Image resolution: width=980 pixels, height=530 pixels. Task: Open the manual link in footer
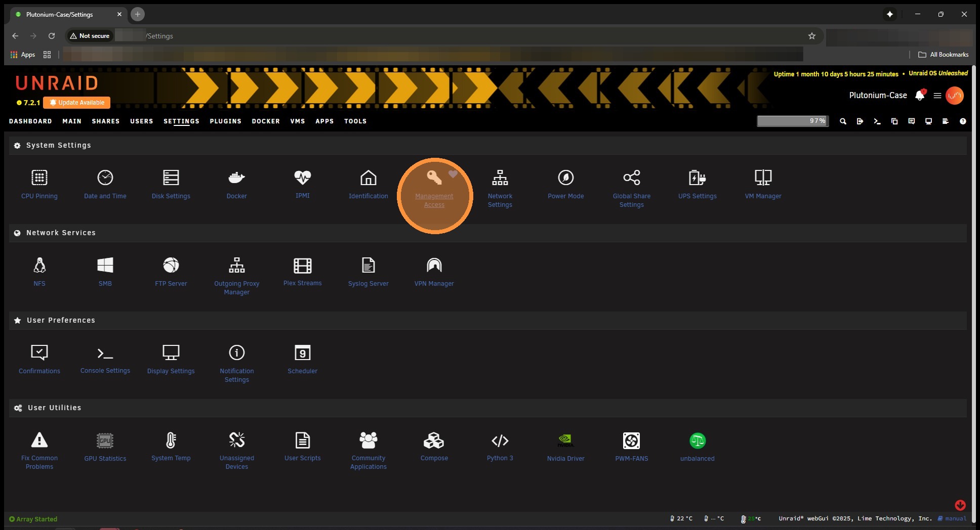click(x=955, y=518)
